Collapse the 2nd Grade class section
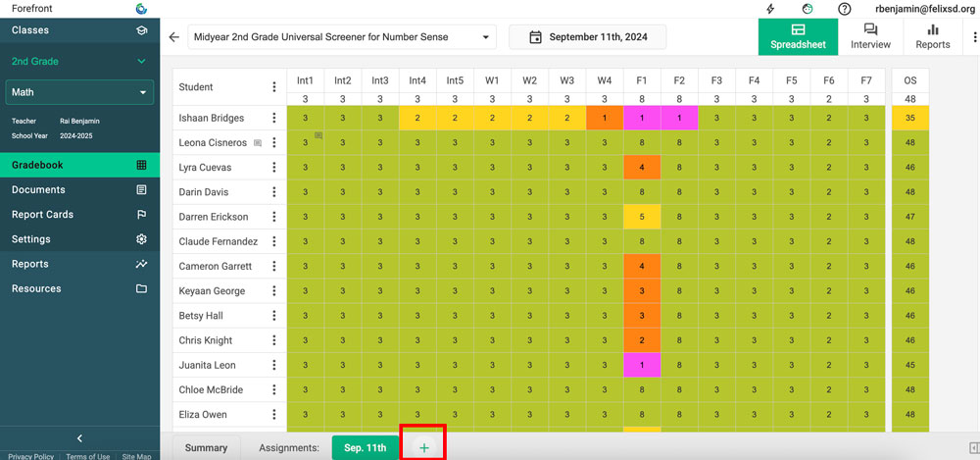 click(141, 61)
